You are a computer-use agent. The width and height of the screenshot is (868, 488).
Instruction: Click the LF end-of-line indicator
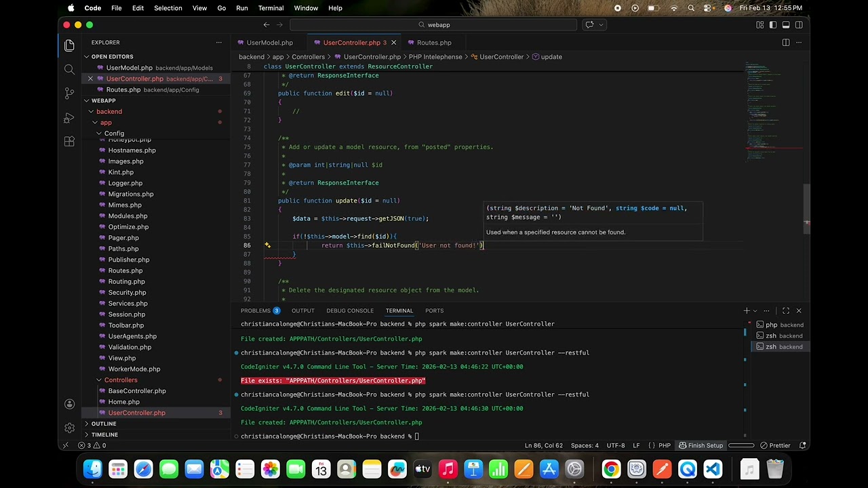tap(636, 446)
